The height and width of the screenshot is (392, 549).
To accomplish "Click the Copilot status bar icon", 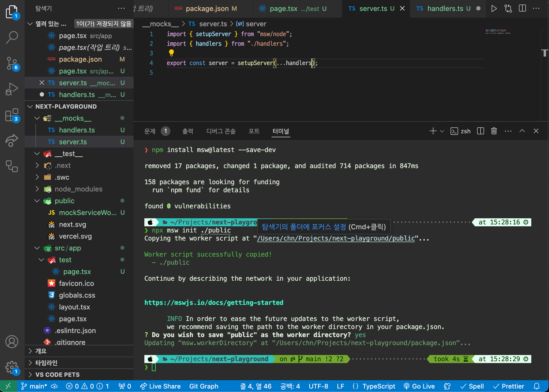I will 447,386.
